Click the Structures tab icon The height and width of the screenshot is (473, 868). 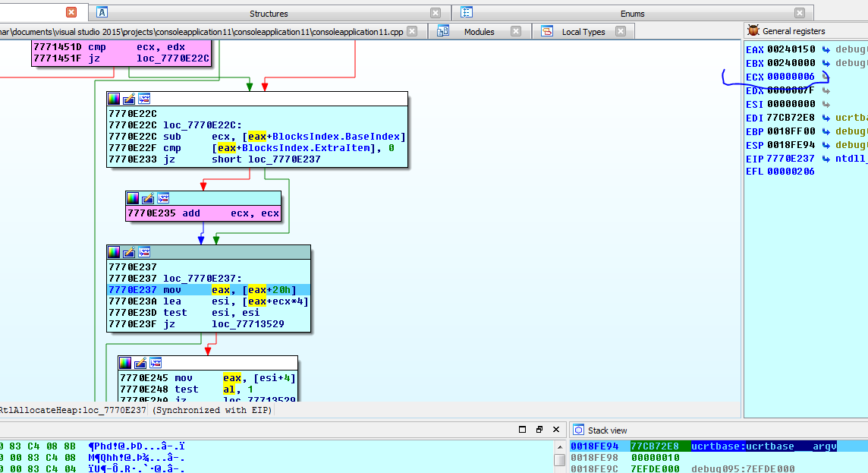pos(102,13)
